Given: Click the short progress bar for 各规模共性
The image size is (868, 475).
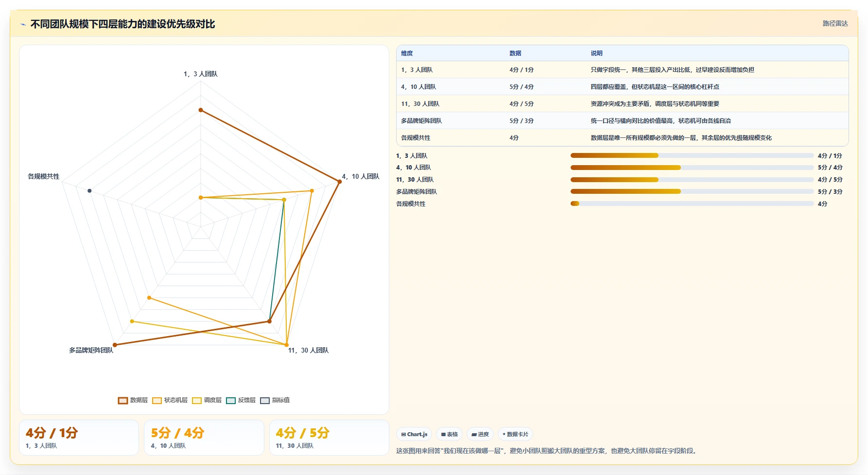Looking at the screenshot, I should (692, 204).
